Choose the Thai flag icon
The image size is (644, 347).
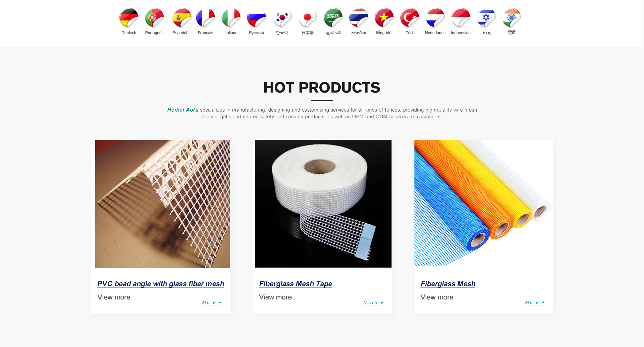(359, 18)
